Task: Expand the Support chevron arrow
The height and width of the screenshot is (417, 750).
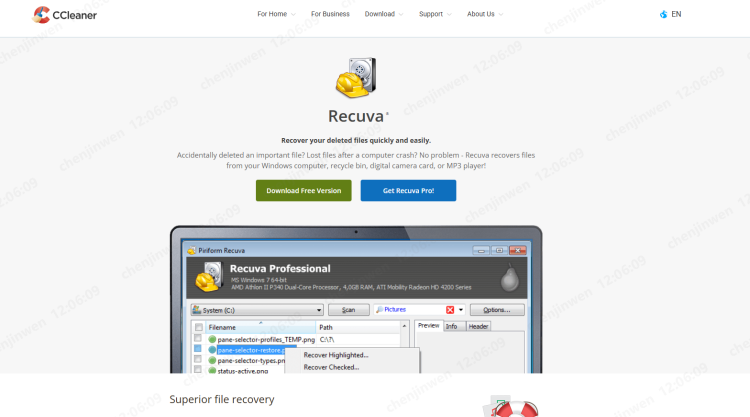Action: tap(449, 15)
